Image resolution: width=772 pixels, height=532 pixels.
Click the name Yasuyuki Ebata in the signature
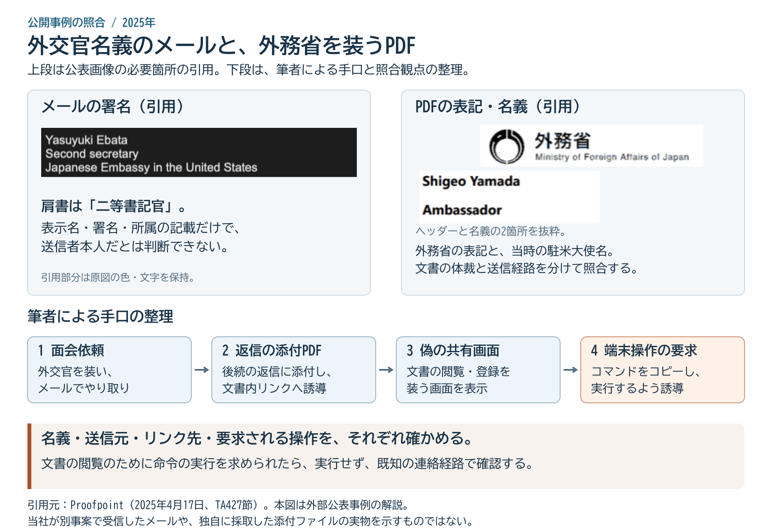[86, 140]
